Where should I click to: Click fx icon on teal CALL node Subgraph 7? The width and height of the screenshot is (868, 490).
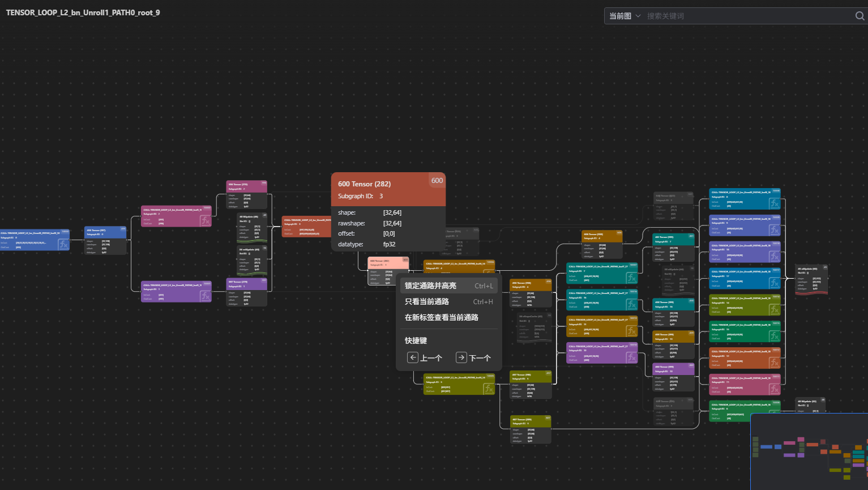tap(631, 278)
